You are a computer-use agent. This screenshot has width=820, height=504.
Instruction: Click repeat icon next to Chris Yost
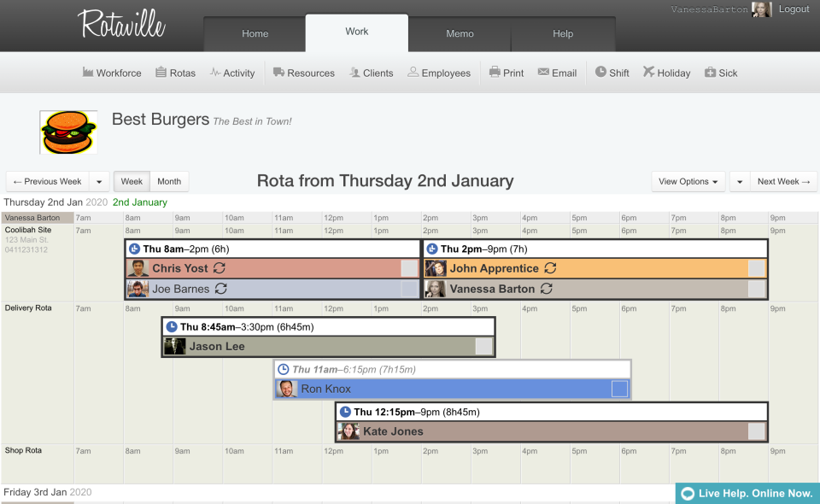(219, 268)
